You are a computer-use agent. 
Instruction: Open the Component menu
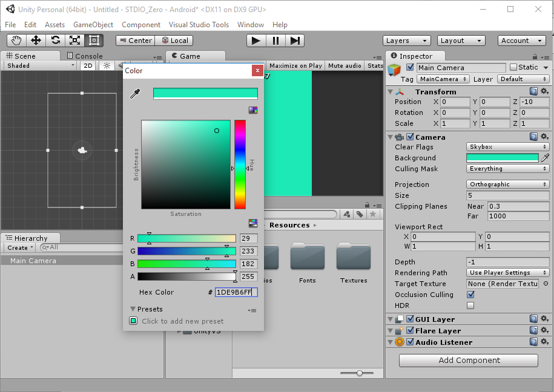(x=141, y=25)
